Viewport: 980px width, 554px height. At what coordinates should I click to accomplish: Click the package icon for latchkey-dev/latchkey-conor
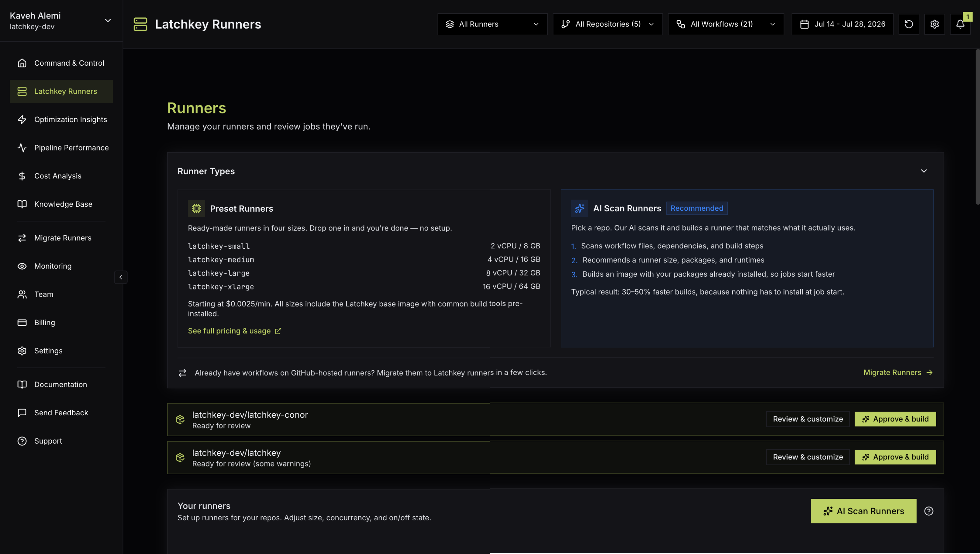(180, 419)
